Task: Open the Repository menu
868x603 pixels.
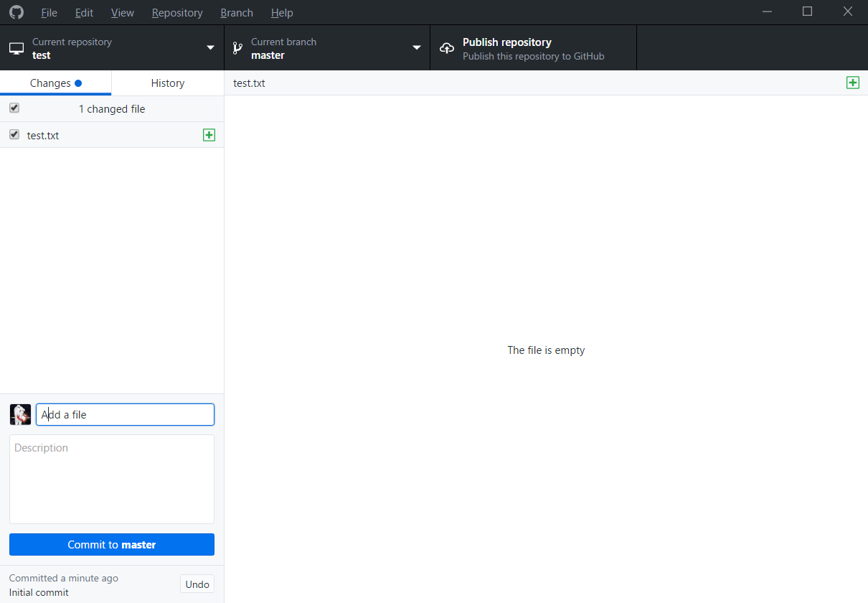Action: [177, 13]
